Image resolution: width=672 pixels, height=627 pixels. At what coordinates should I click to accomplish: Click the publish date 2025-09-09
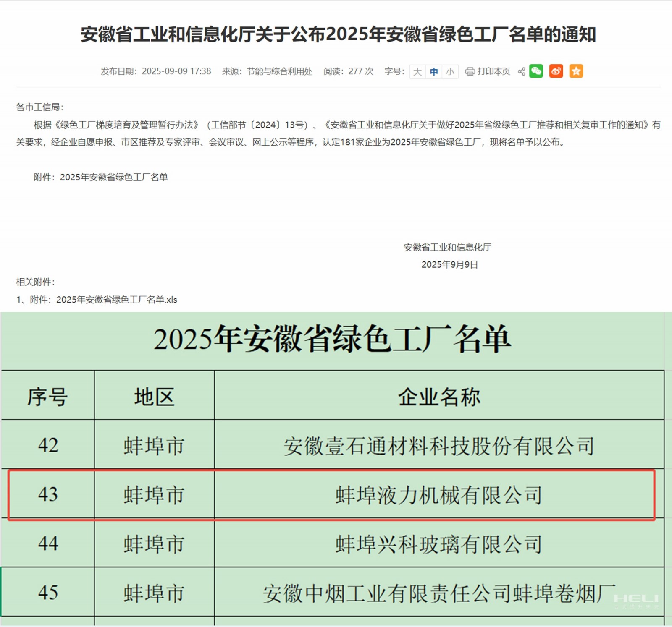176,71
